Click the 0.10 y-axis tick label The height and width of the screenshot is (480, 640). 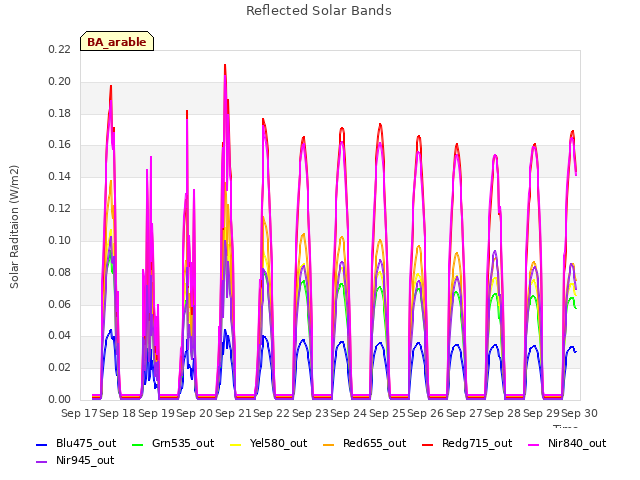60,240
